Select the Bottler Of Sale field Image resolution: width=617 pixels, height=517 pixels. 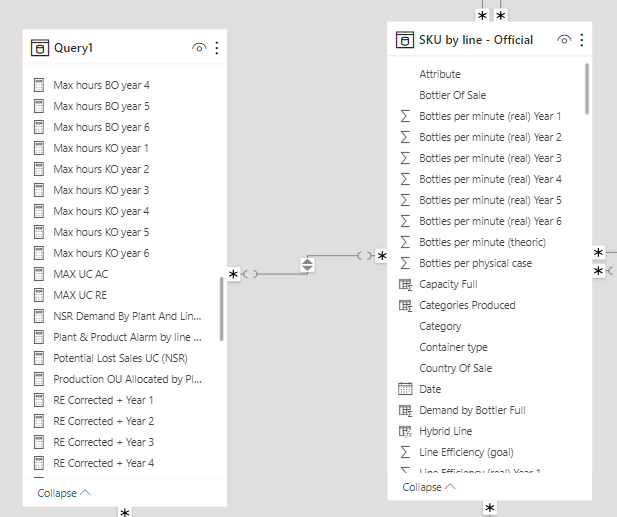click(x=453, y=95)
